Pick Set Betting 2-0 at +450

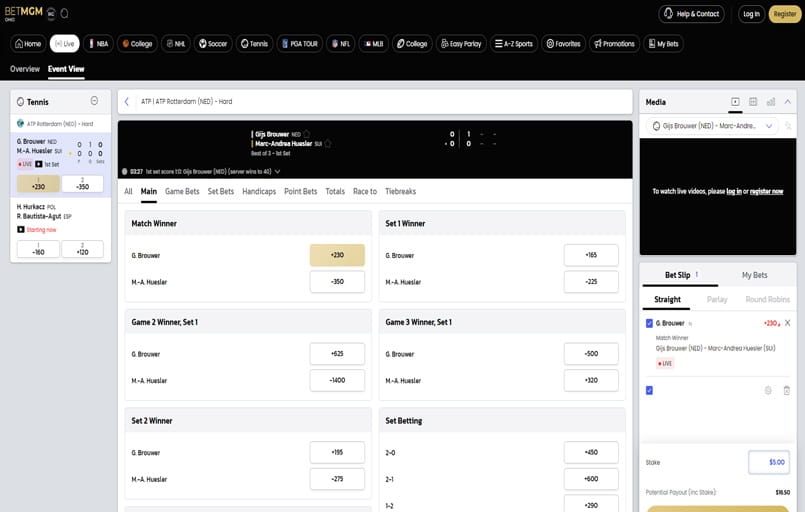coord(591,452)
